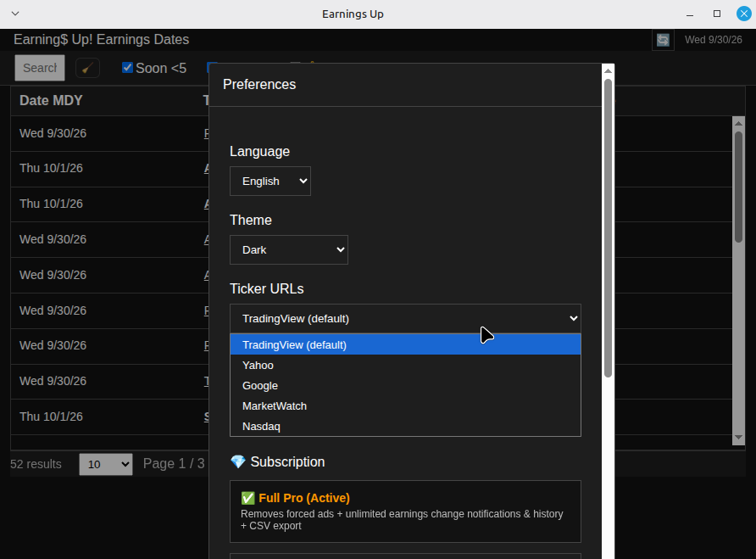Toggle the Soon <5 checkbox

point(127,68)
